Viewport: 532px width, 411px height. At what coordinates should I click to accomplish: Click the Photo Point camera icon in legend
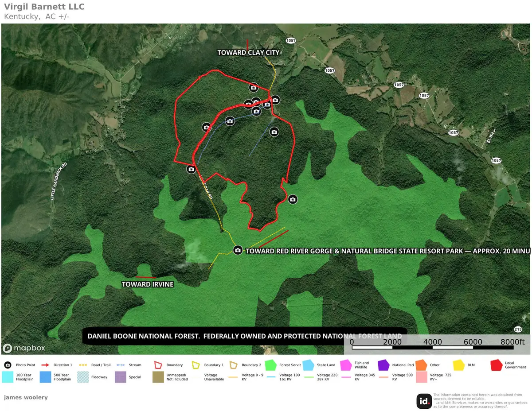(8, 365)
